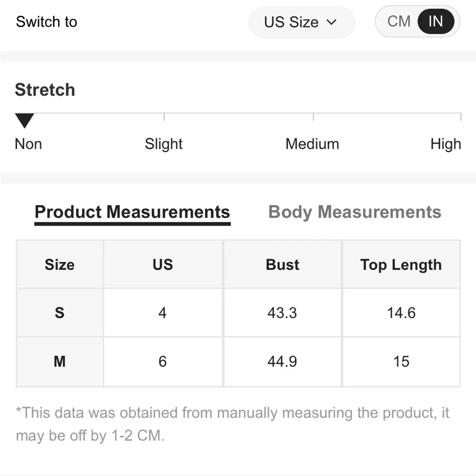Click the Switch to label
The height and width of the screenshot is (476, 476).
(x=47, y=22)
